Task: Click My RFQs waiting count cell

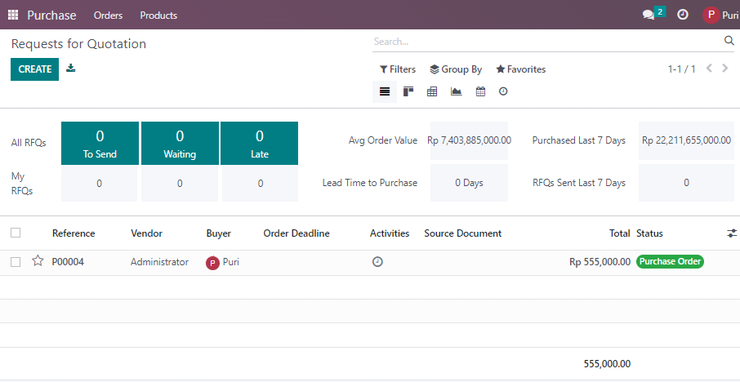Action: [180, 184]
